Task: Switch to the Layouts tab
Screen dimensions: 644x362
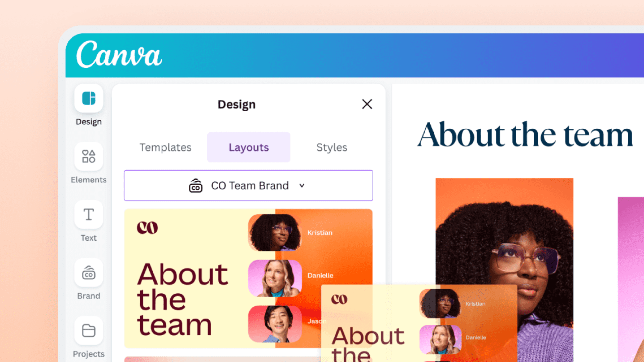Action: pyautogui.click(x=249, y=147)
